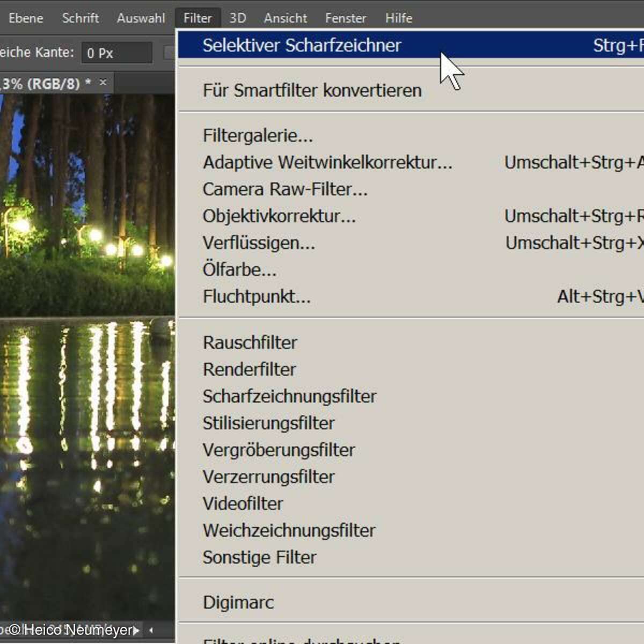Viewport: 644px width, 644px height.
Task: Choose Objektivkorrektur in the Filter menu
Action: click(x=279, y=216)
